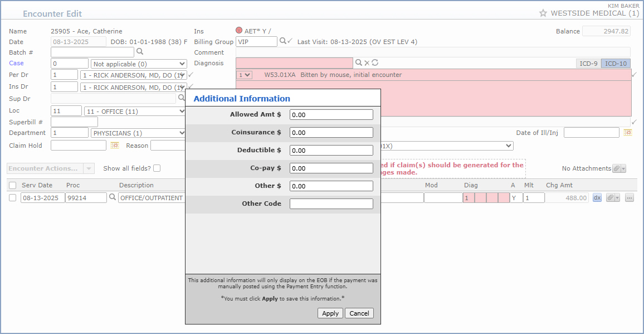Check the 99214 charge line checkbox
The width and height of the screenshot is (644, 334).
(x=13, y=197)
